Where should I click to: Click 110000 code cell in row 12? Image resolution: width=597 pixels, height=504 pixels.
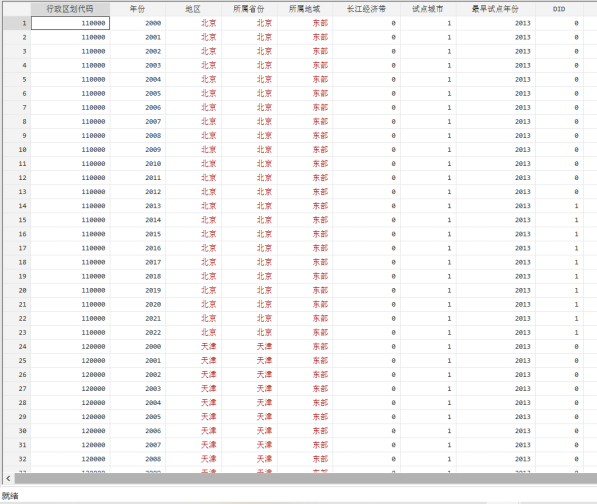[70, 178]
